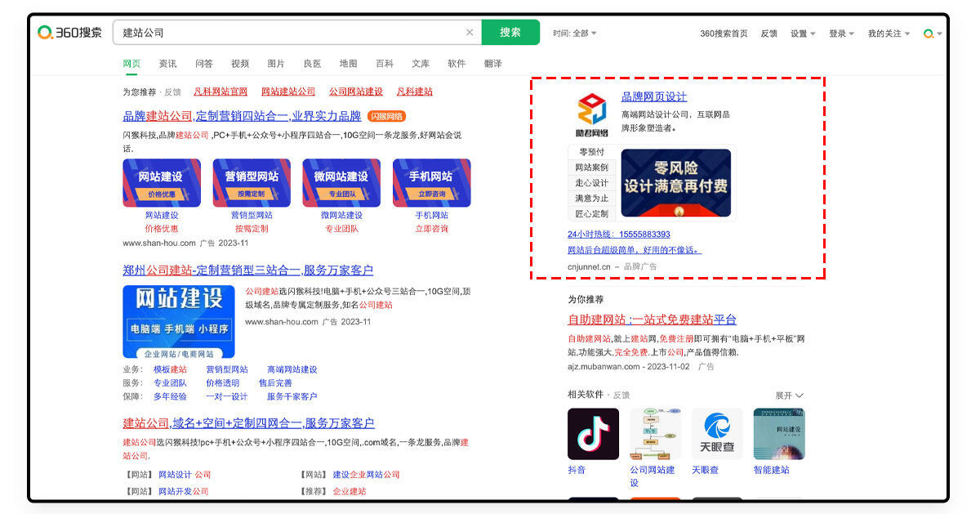Expand related software with 展开
The image size is (980, 514).
(789, 396)
